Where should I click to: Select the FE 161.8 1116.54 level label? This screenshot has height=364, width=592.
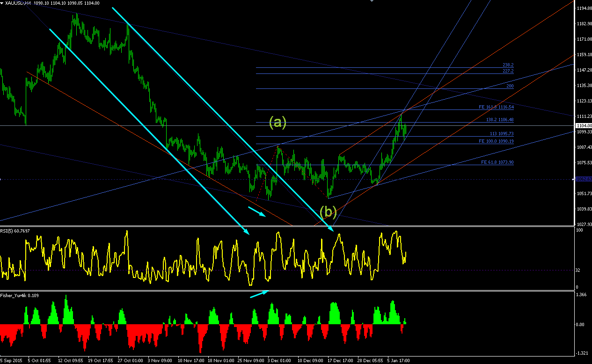coord(496,107)
